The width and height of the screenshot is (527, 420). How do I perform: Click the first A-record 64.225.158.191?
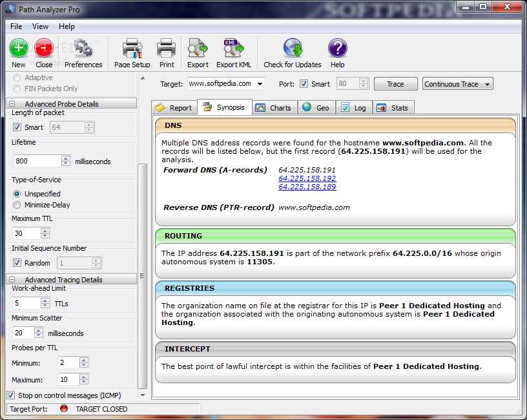[x=307, y=170]
